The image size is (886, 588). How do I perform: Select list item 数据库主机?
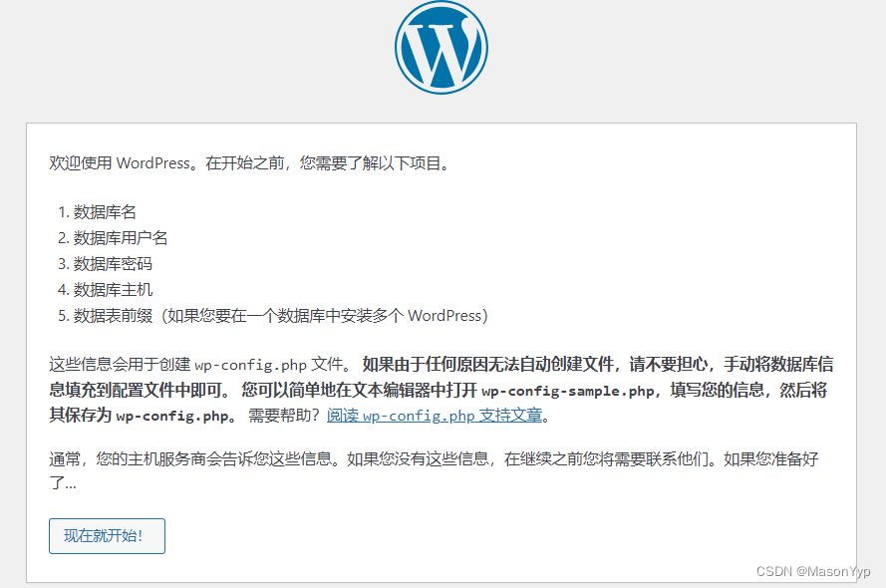click(113, 290)
